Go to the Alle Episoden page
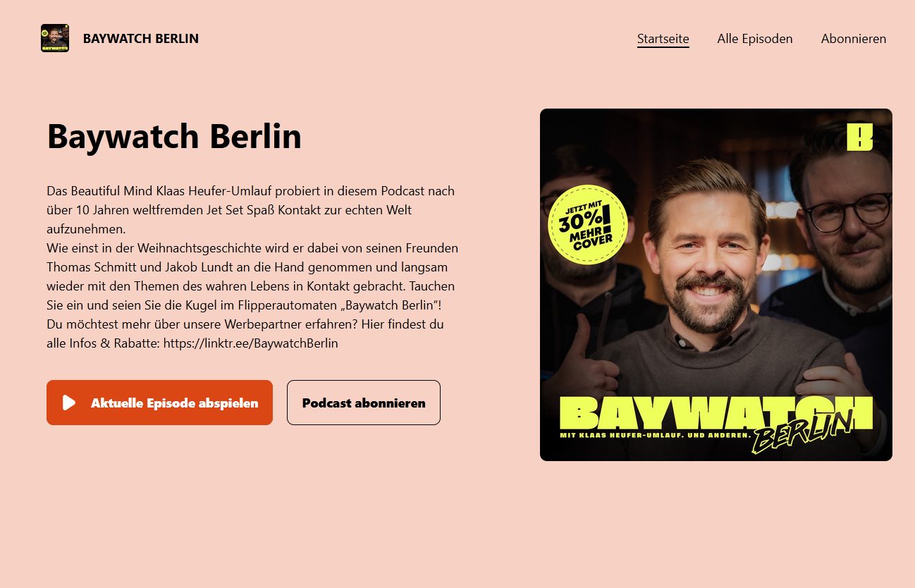The width and height of the screenshot is (915, 588). point(755,39)
